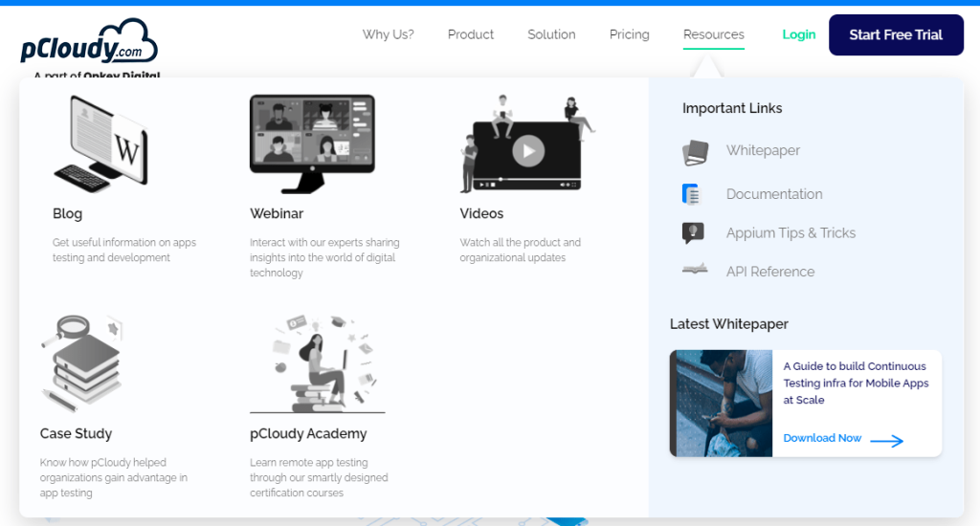Click the Whitepaper book icon
This screenshot has width=980, height=526.
(696, 152)
